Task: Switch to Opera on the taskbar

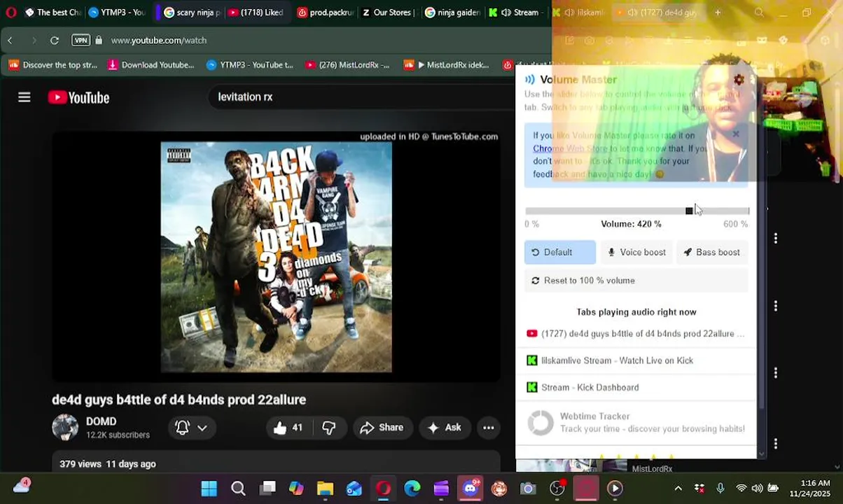Action: click(x=383, y=489)
